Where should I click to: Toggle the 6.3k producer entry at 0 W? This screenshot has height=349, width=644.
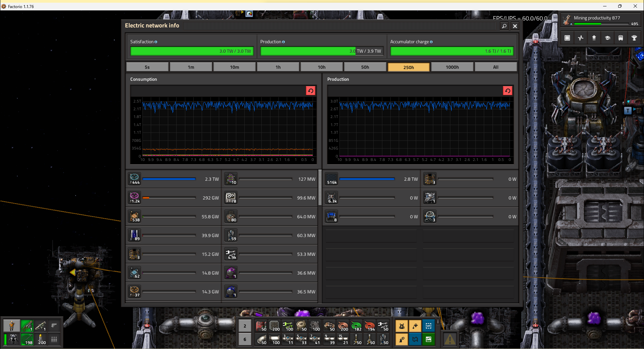point(372,198)
